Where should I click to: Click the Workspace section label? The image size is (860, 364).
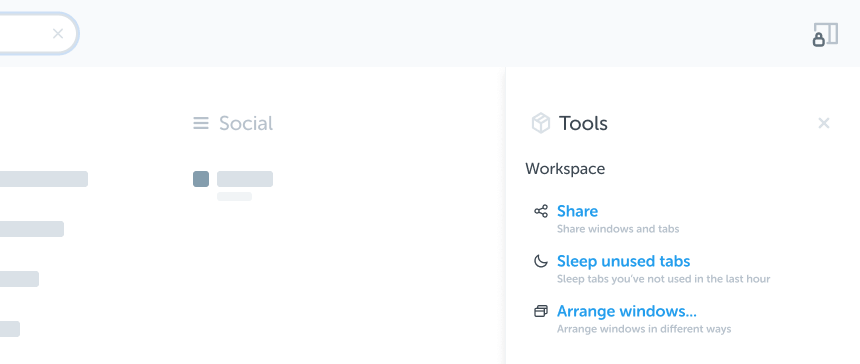pos(565,169)
